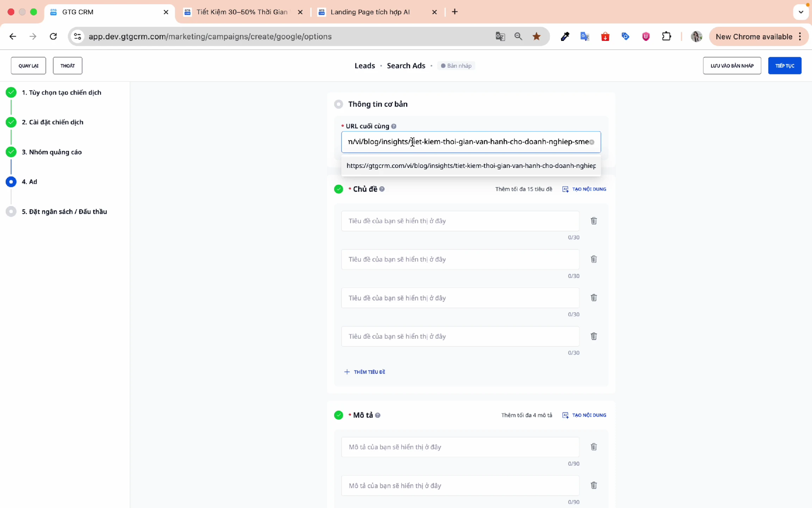
Task: Open the Chrome extensions puzzle icon
Action: pos(666,36)
